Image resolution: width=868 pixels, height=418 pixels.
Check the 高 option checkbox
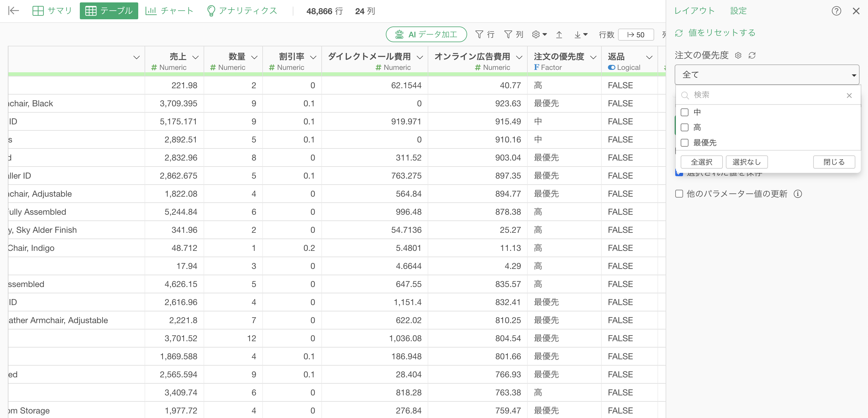coord(684,127)
